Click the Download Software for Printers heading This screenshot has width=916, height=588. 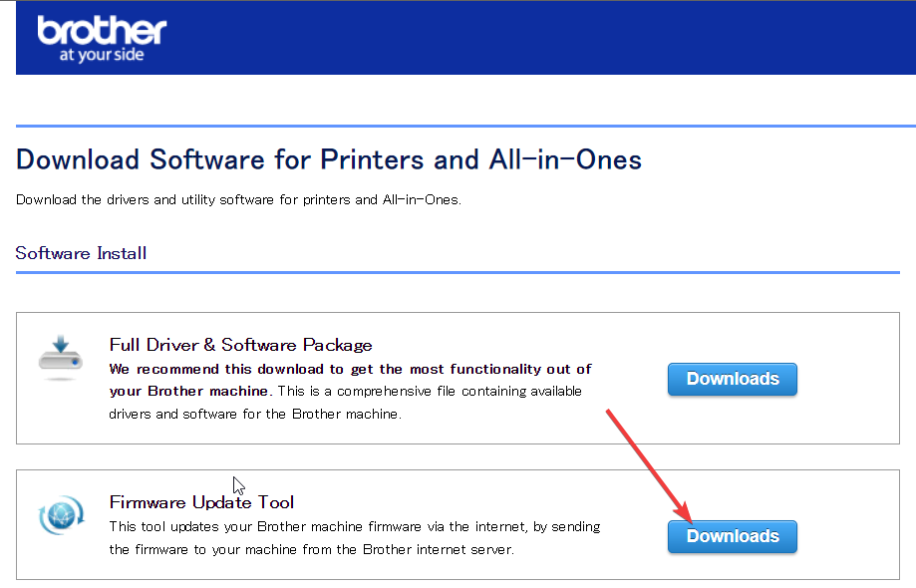point(329,159)
